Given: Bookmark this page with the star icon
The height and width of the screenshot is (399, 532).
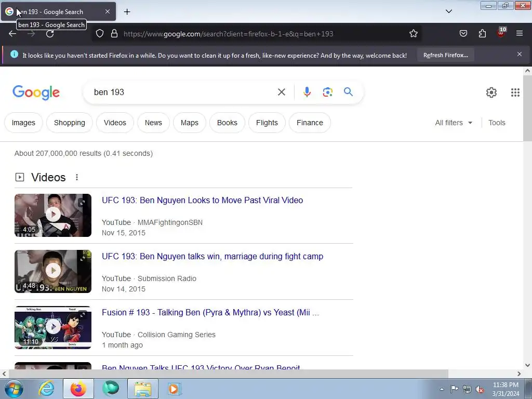Looking at the screenshot, I should (x=413, y=34).
